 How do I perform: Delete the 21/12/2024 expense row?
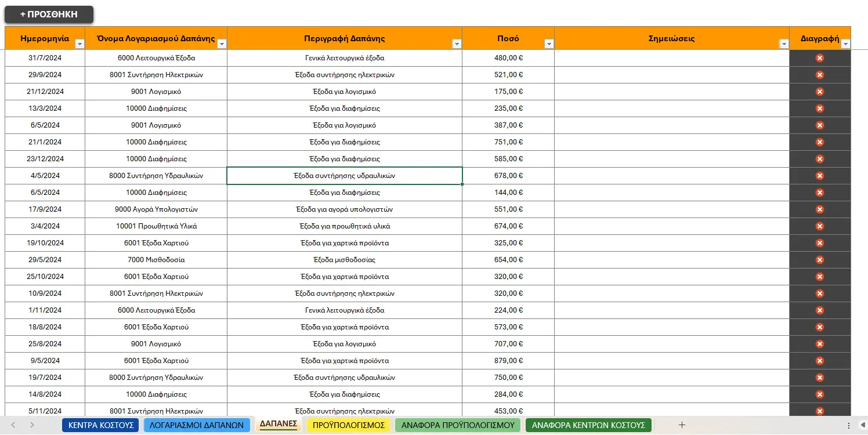pos(820,92)
